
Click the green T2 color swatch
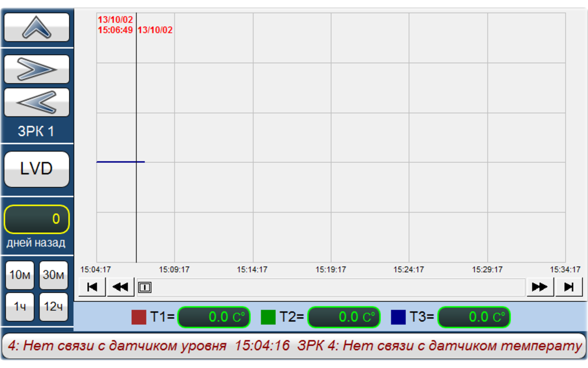tap(268, 317)
